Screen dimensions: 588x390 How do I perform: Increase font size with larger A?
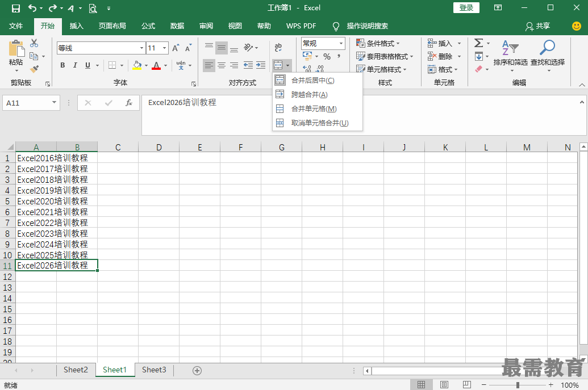(x=176, y=48)
